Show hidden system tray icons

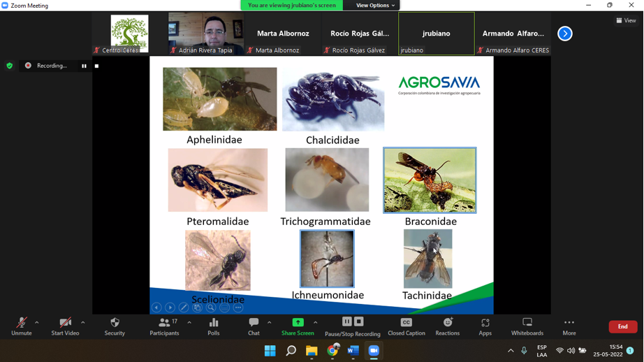click(511, 351)
